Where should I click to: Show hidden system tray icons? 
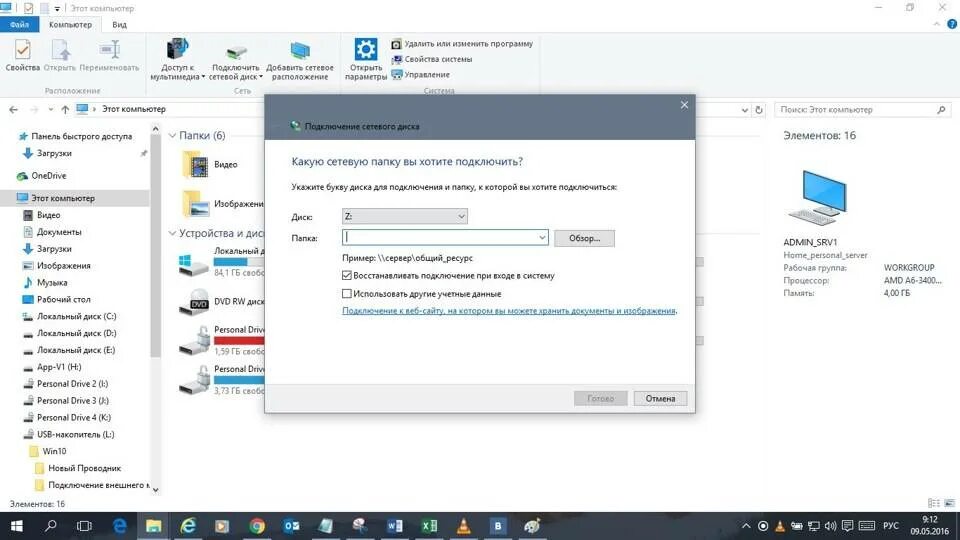746,526
